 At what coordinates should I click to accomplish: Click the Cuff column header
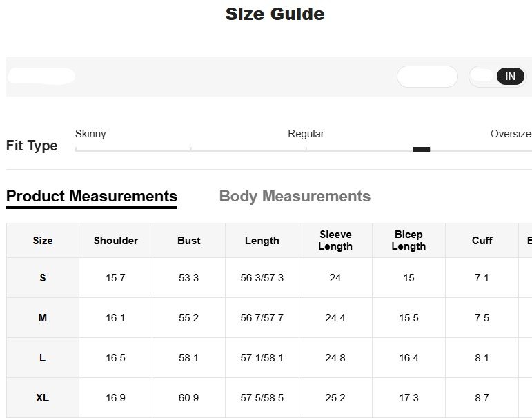(482, 241)
